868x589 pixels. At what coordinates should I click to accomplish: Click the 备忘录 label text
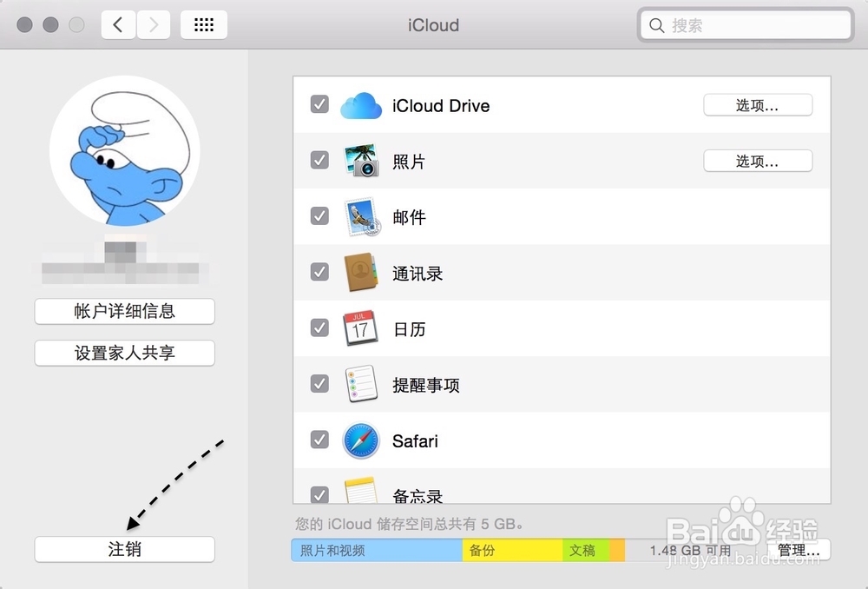[418, 495]
